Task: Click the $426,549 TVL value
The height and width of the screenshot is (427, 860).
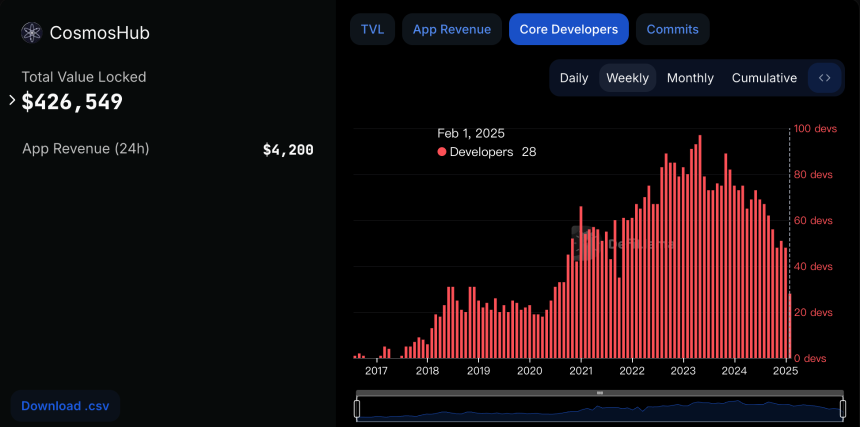Action: (72, 101)
